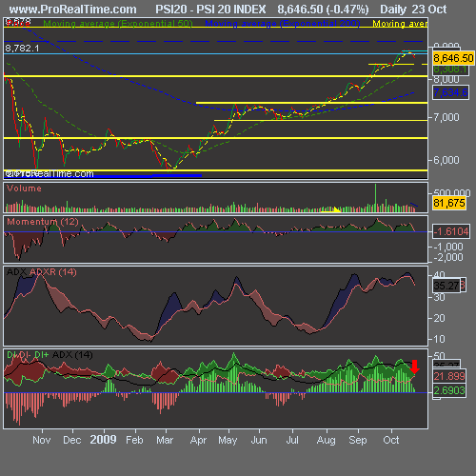Image resolution: width=476 pixels, height=476 pixels.
Task: Click the Momentum (12) indicator label
Action: click(43, 222)
